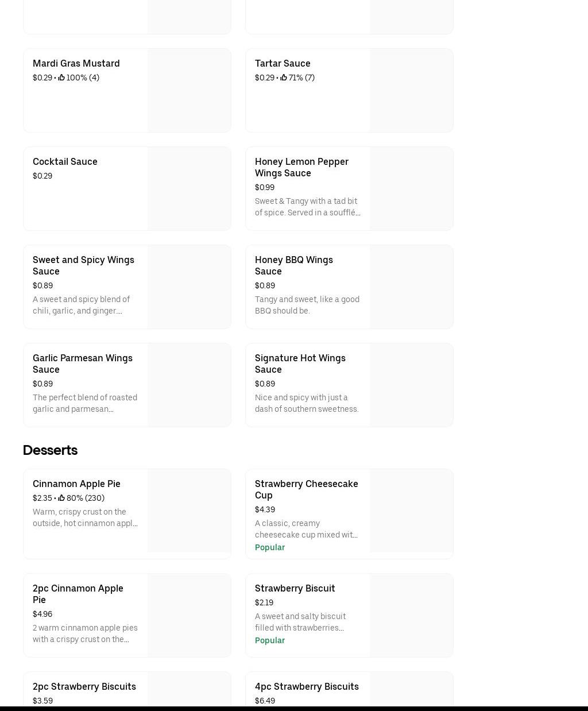Click Popular tag on the $2.19 Strawberry Biscuit
This screenshot has height=711, width=588.
click(x=269, y=640)
